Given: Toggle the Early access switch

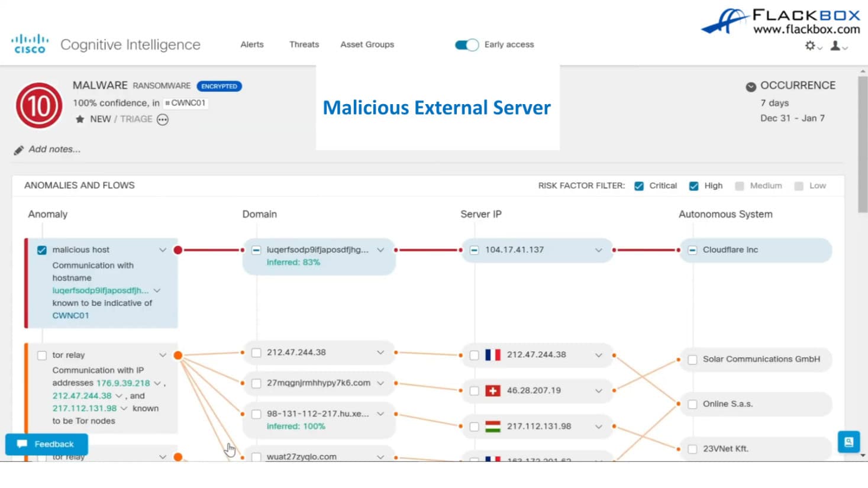Looking at the screenshot, I should 466,45.
